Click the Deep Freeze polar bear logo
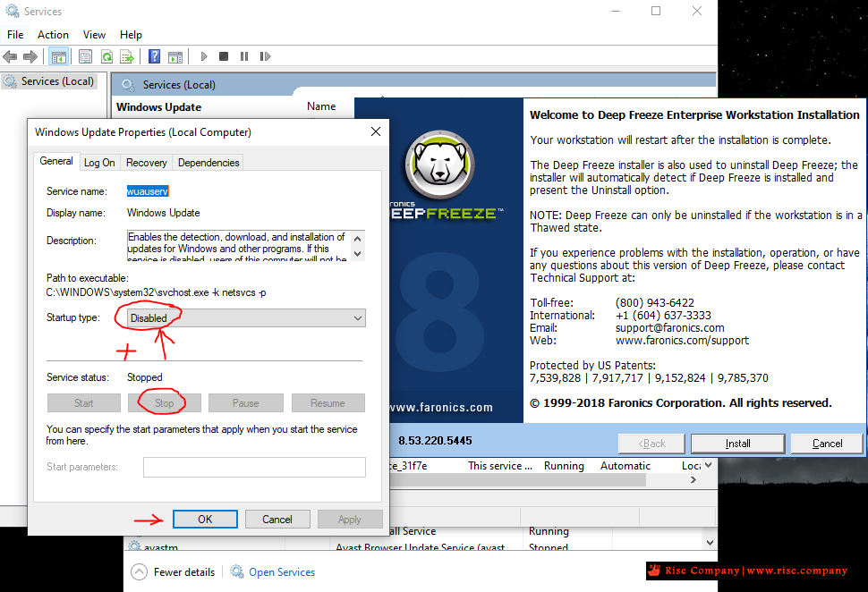Image resolution: width=868 pixels, height=592 pixels. (439, 165)
